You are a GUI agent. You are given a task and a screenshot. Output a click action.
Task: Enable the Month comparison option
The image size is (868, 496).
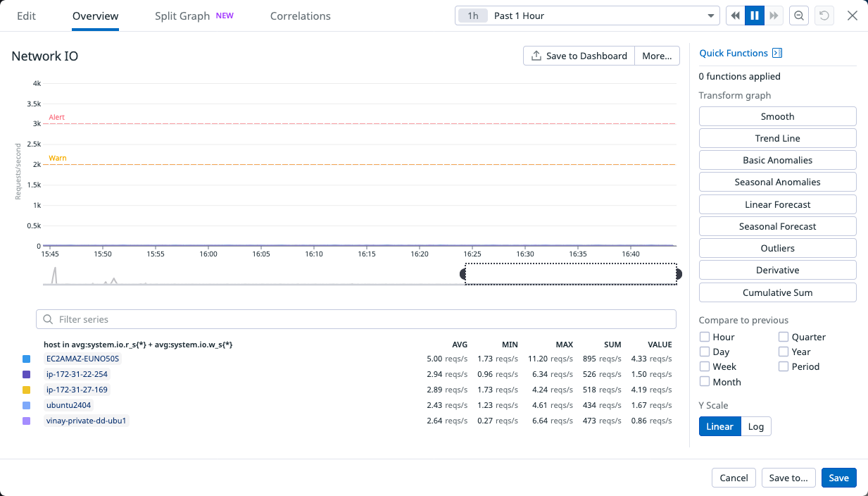tap(705, 381)
